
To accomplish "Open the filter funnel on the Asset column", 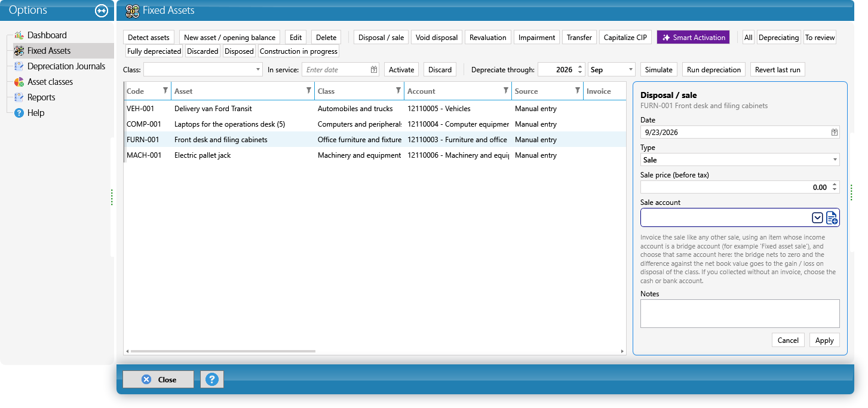I will click(x=309, y=91).
